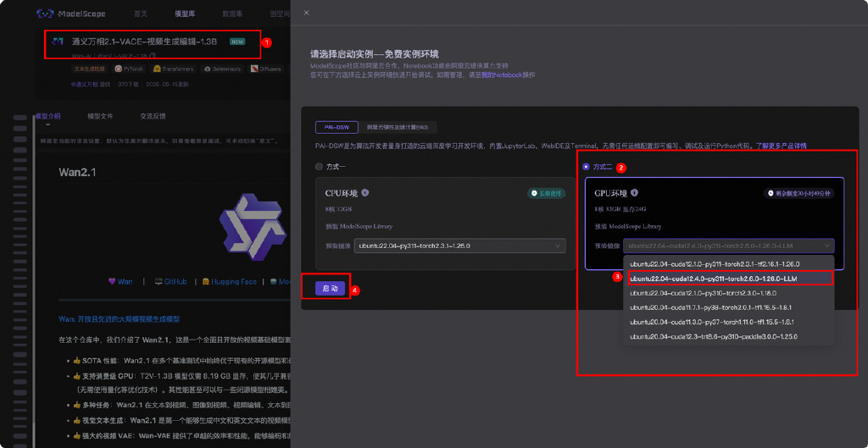Image resolution: width=868 pixels, height=448 pixels.
Task: Click the 请选择启动实例 heading text
Action: pos(375,54)
